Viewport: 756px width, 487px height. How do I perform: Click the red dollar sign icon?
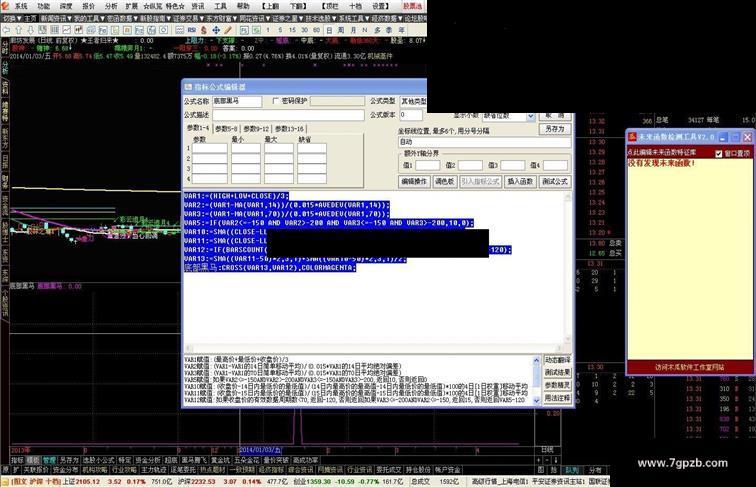tap(203, 30)
